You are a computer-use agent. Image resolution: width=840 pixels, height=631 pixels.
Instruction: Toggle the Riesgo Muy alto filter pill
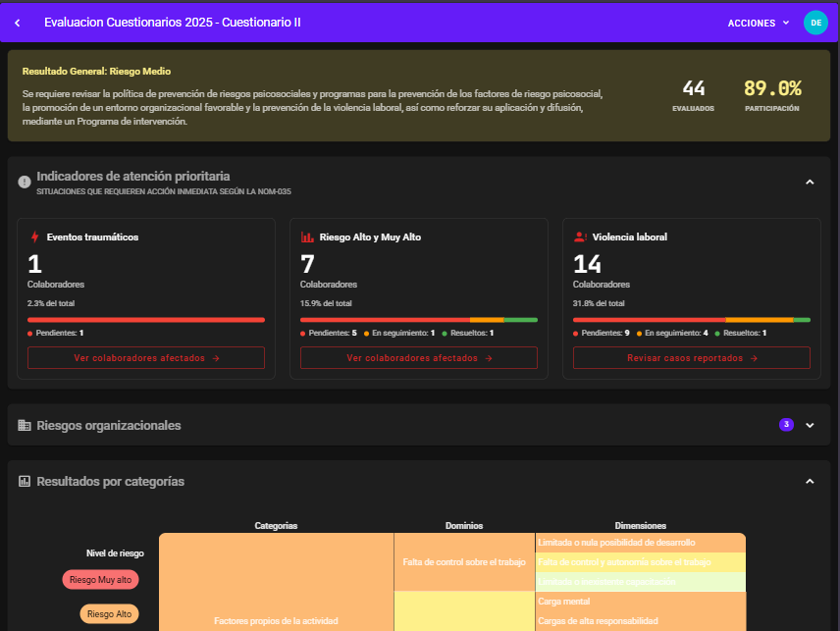100,580
